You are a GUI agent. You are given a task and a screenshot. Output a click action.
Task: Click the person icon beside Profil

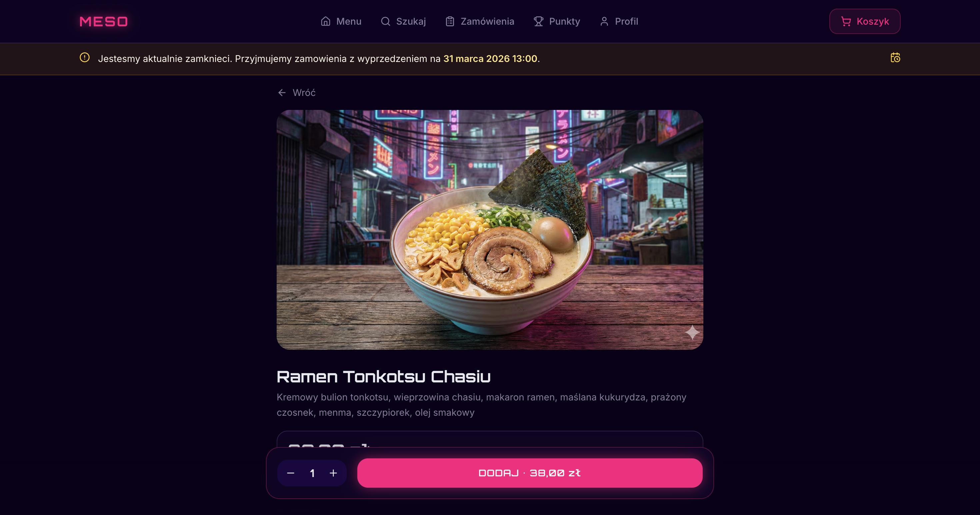point(604,21)
